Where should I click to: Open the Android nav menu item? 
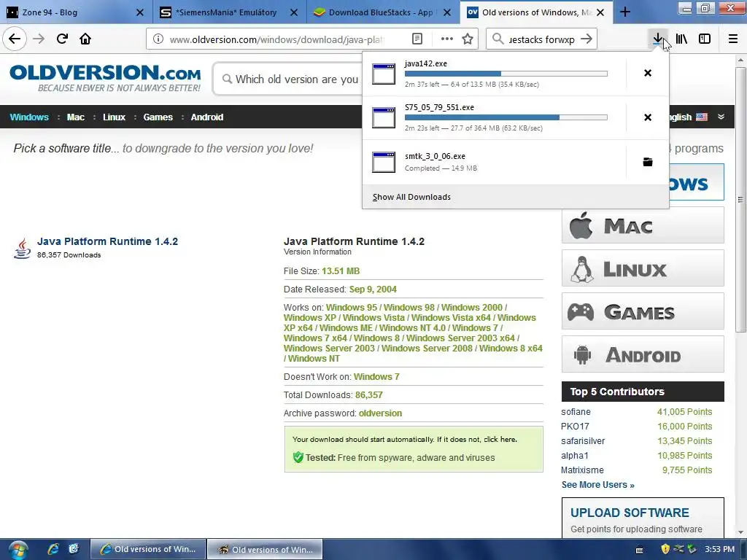pyautogui.click(x=206, y=117)
